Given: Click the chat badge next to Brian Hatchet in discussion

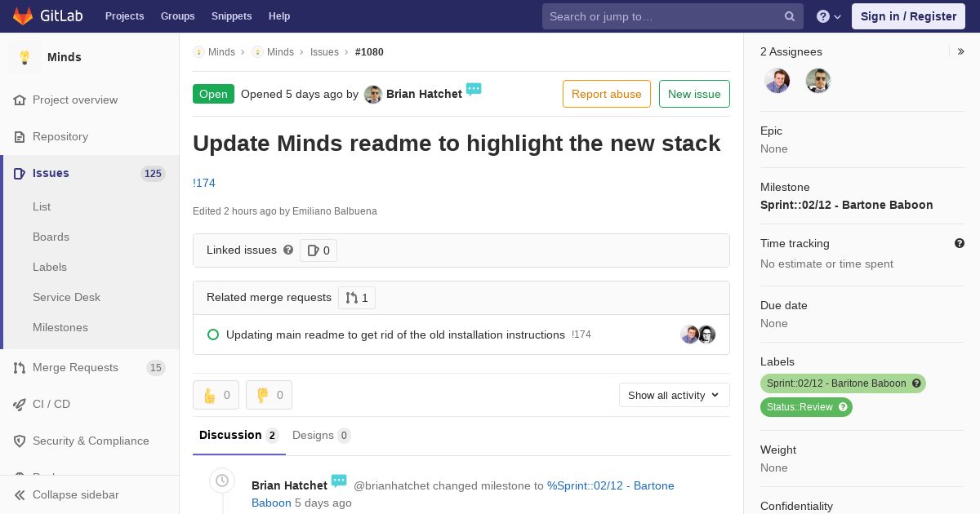Looking at the screenshot, I should pyautogui.click(x=339, y=481).
